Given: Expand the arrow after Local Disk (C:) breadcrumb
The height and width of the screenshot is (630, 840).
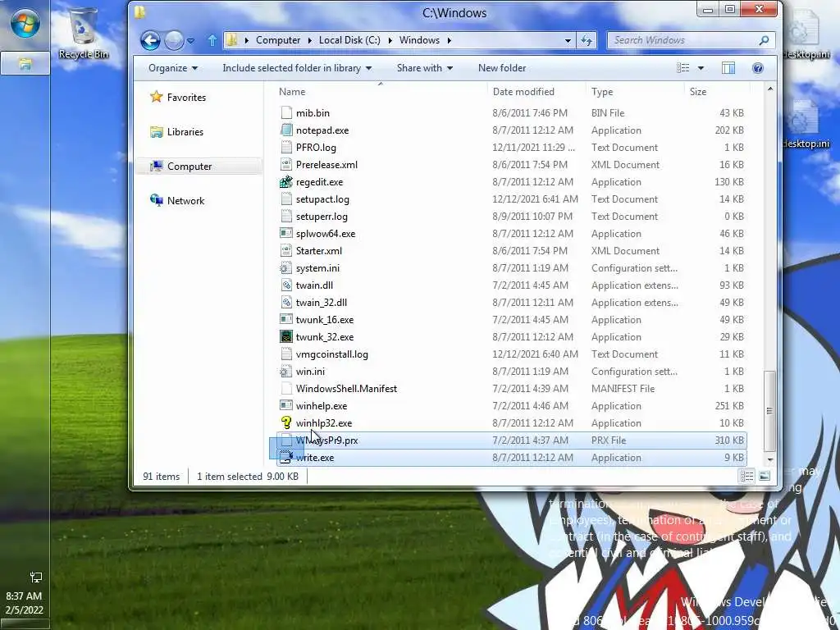Looking at the screenshot, I should click(390, 40).
